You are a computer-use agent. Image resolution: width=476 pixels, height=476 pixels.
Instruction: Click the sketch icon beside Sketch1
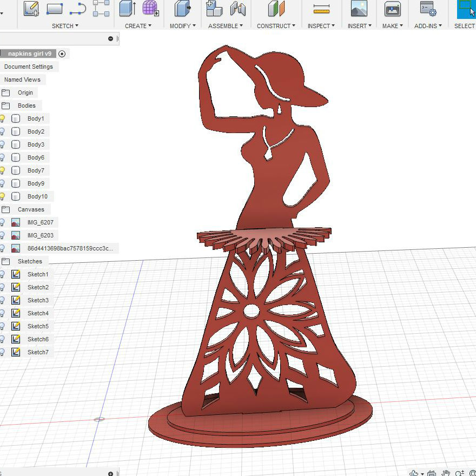tap(16, 274)
